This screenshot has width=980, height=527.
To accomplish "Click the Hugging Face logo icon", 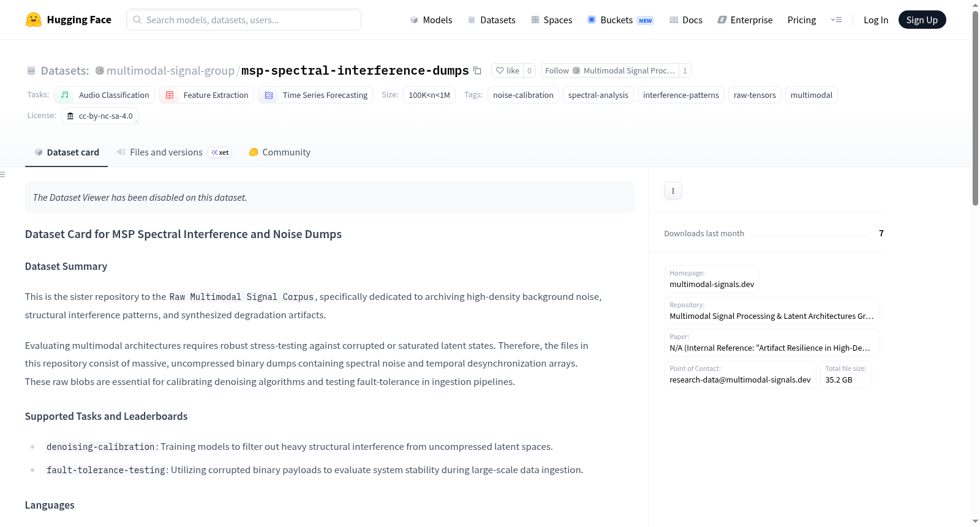I will coord(34,20).
